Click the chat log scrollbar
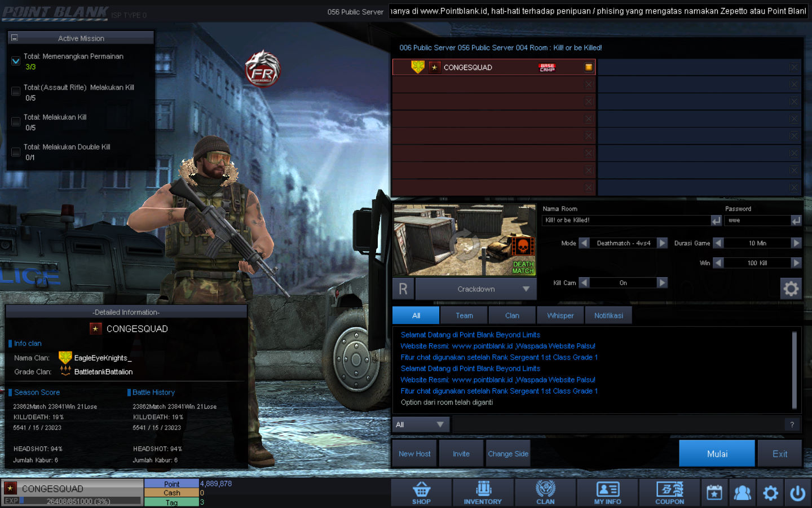This screenshot has width=812, height=508. point(795,370)
